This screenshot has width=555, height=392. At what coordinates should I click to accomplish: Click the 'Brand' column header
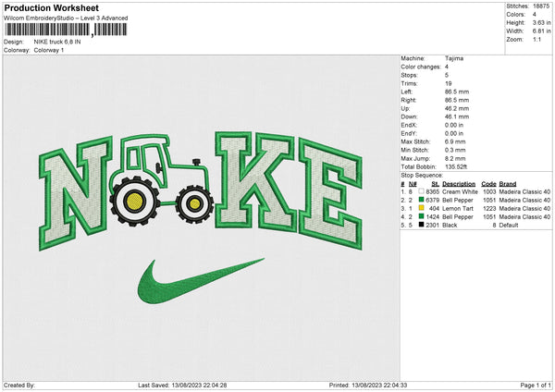(x=508, y=184)
